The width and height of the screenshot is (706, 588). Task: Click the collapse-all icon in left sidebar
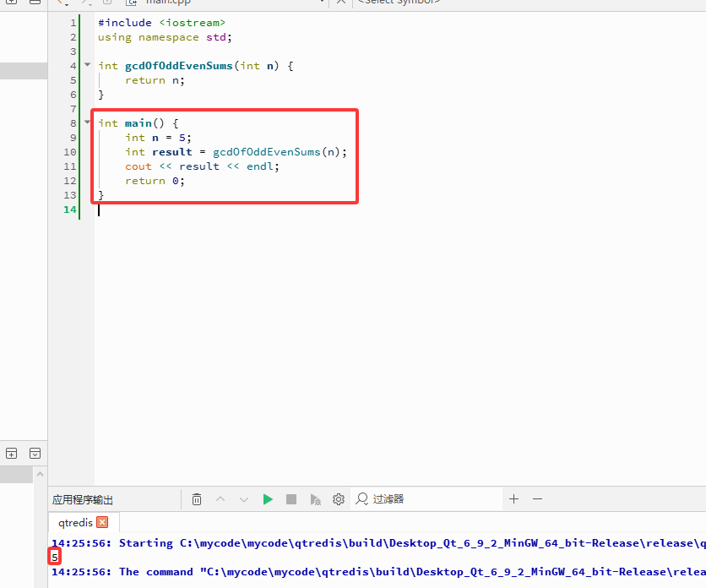coord(35,454)
